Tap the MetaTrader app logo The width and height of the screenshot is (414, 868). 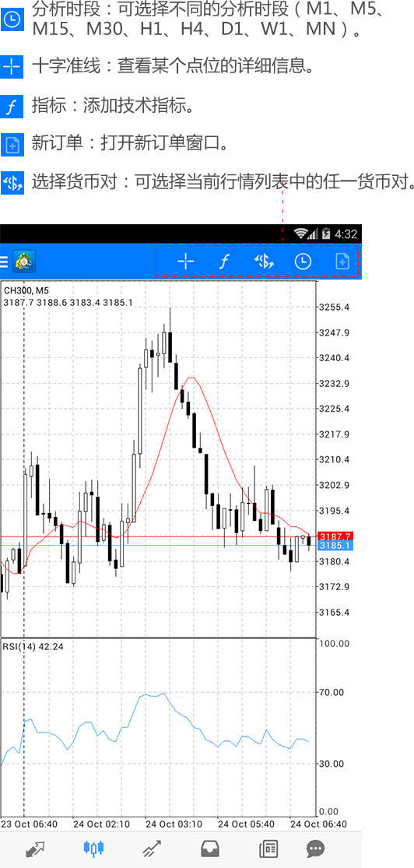(x=24, y=261)
